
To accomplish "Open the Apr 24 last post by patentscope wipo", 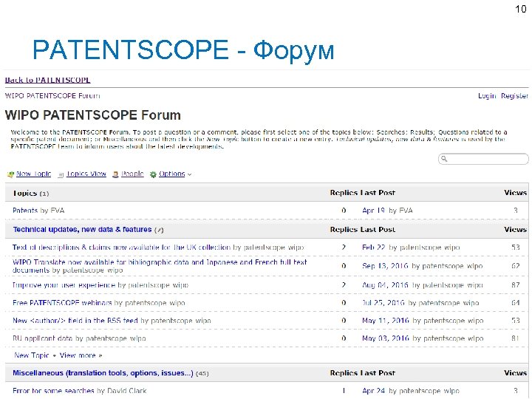I will (x=374, y=391).
